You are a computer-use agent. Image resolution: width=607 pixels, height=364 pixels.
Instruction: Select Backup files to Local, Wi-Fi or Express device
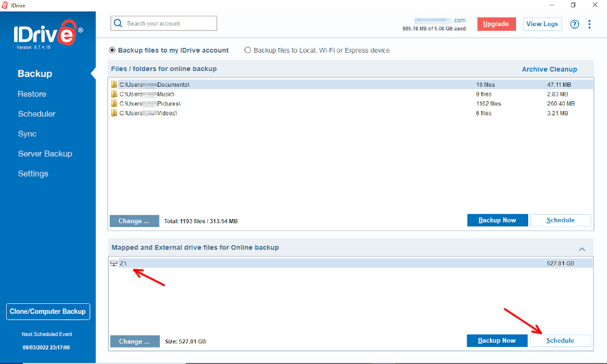tap(317, 50)
